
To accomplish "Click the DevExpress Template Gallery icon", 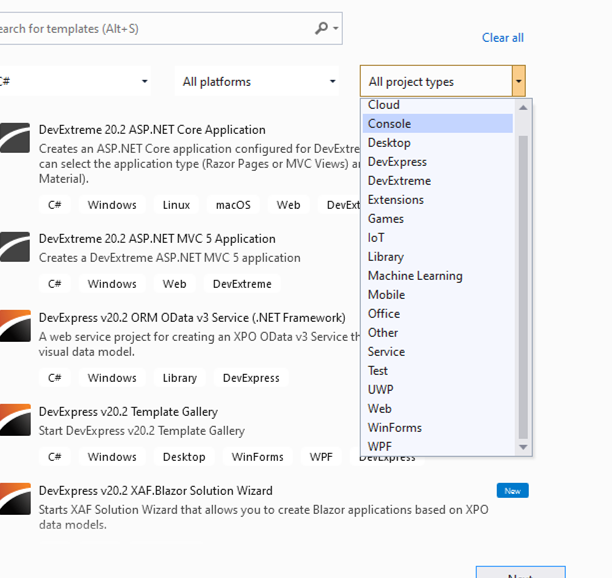I will pos(15,420).
